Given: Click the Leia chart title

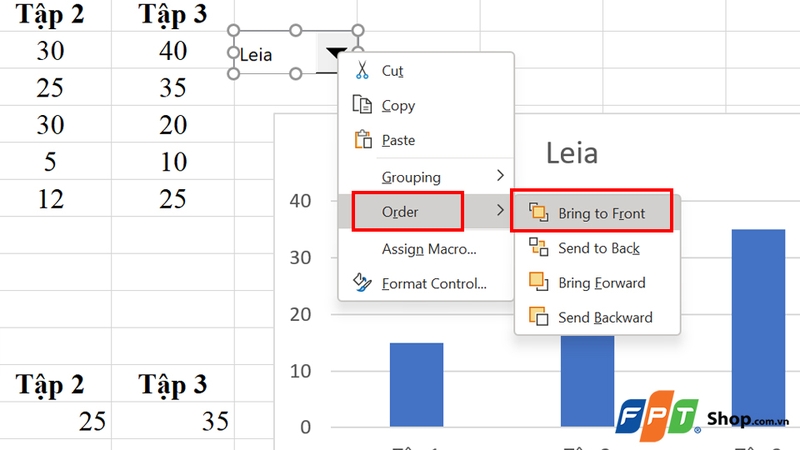Looking at the screenshot, I should (x=572, y=153).
